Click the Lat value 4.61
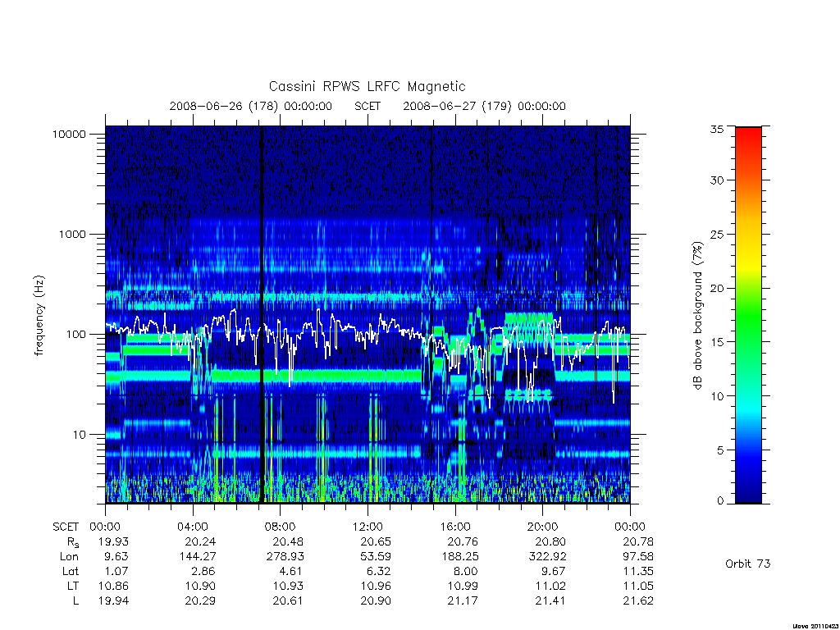The height and width of the screenshot is (630, 840). pyautogui.click(x=291, y=571)
